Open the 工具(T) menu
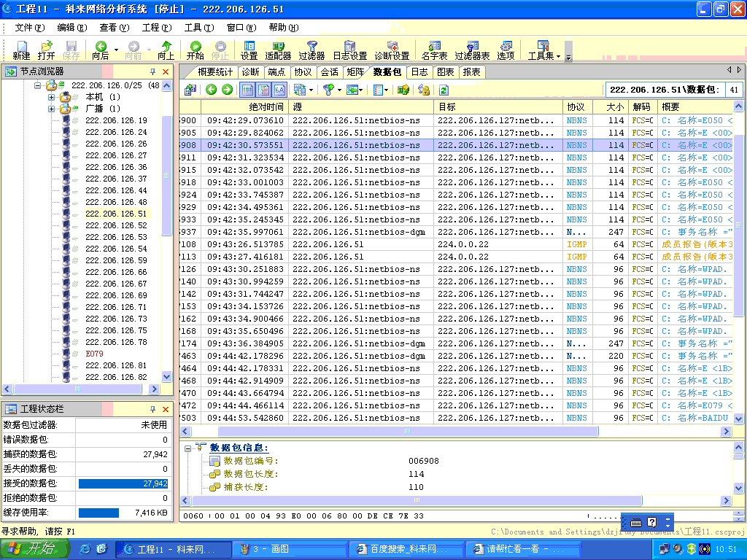This screenshot has height=560, width=747. (198, 27)
